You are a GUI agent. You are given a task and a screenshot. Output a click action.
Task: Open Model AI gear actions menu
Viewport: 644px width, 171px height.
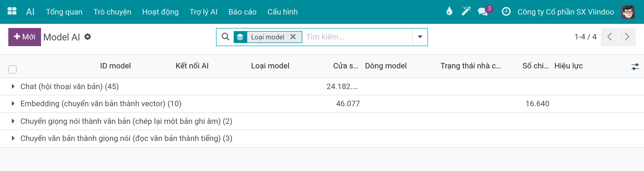[x=88, y=37]
